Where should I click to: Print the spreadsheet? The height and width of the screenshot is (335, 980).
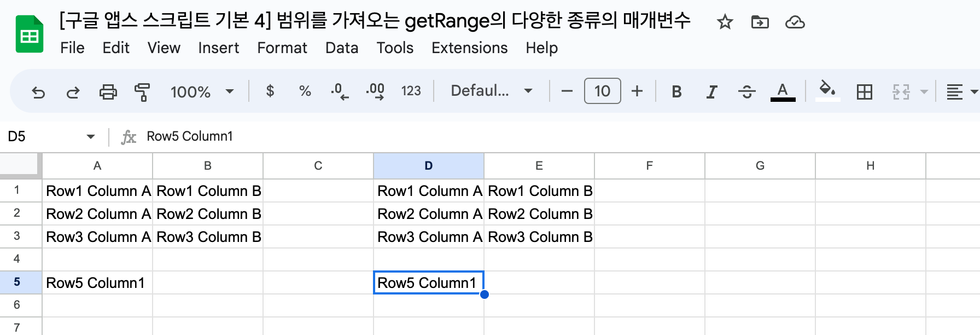click(x=108, y=91)
